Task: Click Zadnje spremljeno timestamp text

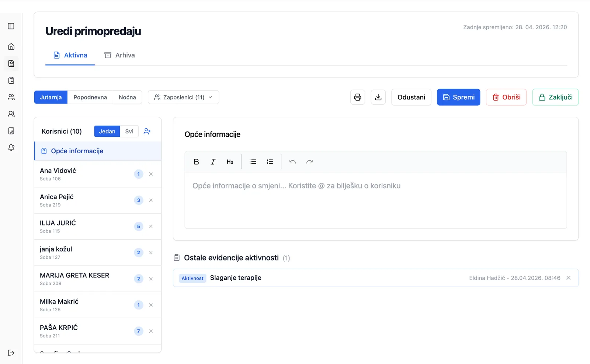Action: coord(515,27)
